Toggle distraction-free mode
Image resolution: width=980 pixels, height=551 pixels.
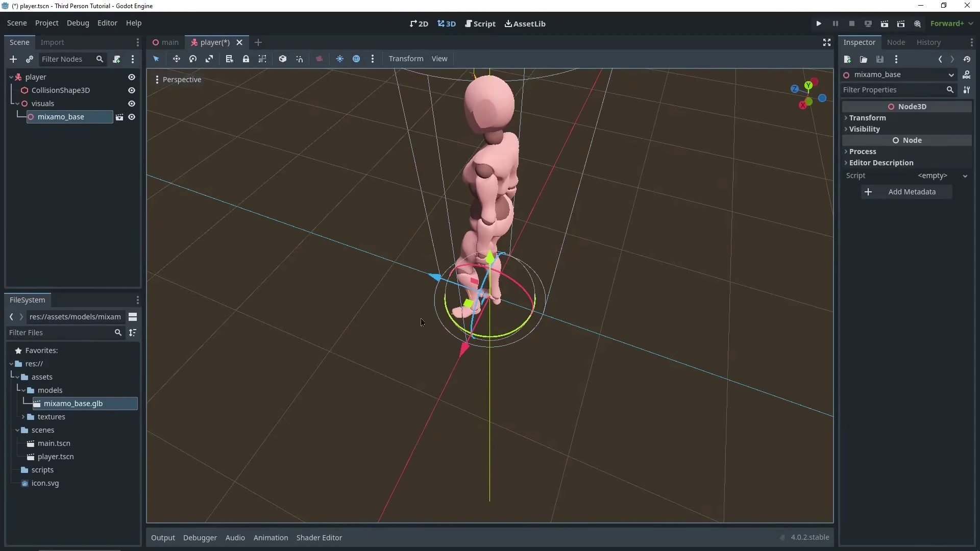pyautogui.click(x=827, y=42)
